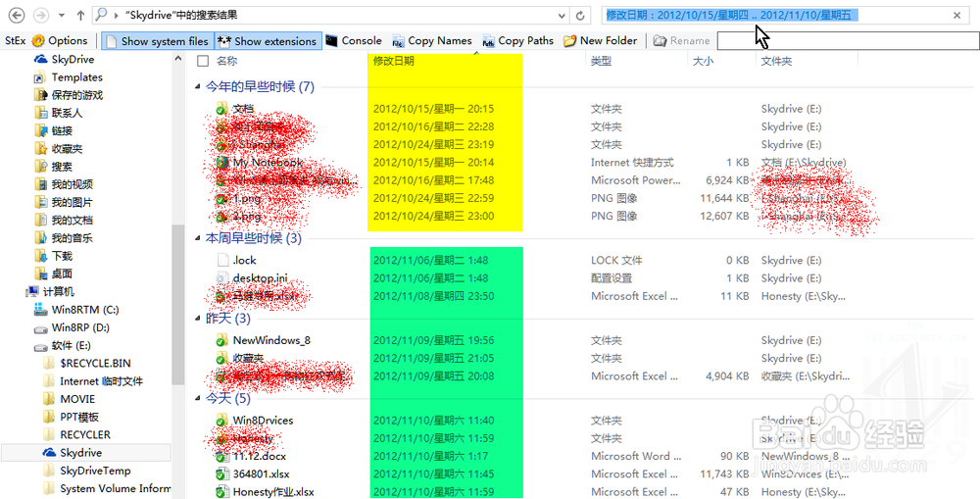Open 桌面 in the navigation tree

(53, 274)
